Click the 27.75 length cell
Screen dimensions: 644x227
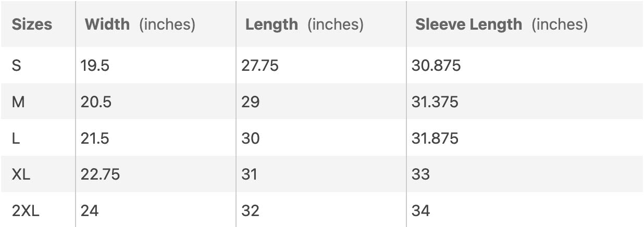260,66
